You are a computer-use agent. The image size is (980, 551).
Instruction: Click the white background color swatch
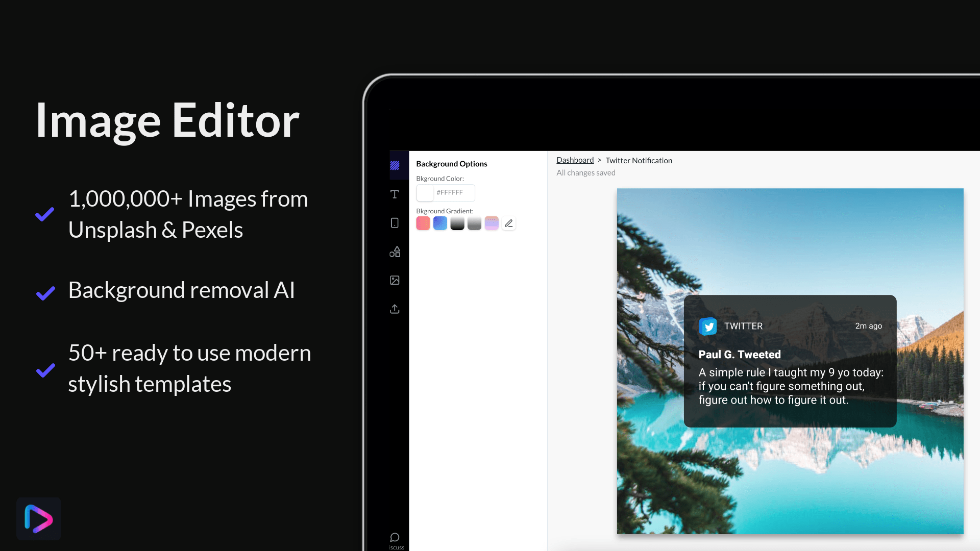(425, 193)
